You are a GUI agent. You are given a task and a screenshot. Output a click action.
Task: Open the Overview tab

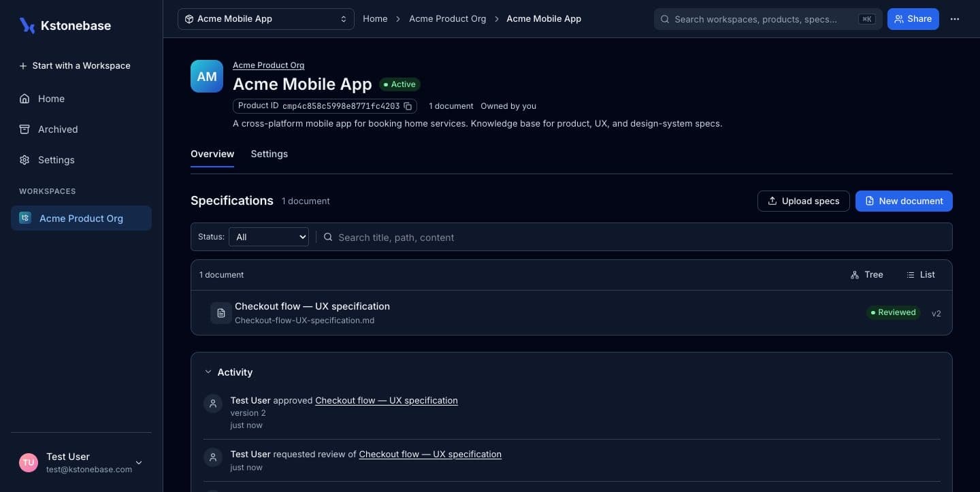tap(212, 154)
